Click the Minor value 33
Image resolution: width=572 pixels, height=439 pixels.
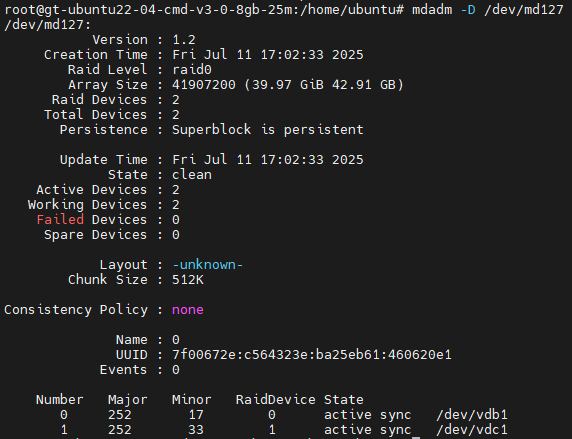pos(196,430)
